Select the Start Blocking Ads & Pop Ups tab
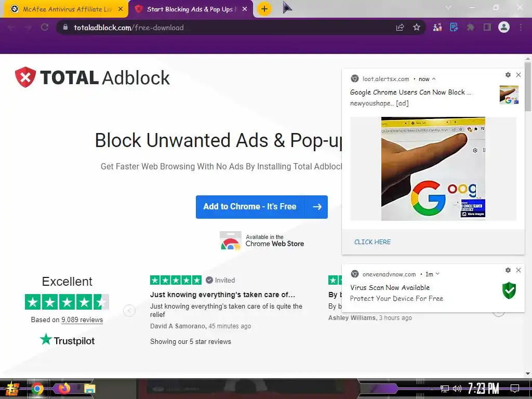532x399 pixels. (x=191, y=9)
